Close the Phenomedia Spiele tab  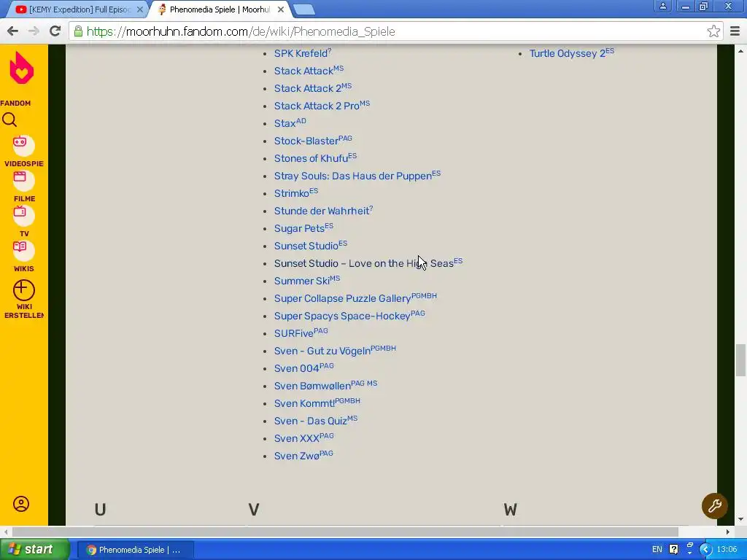point(281,9)
